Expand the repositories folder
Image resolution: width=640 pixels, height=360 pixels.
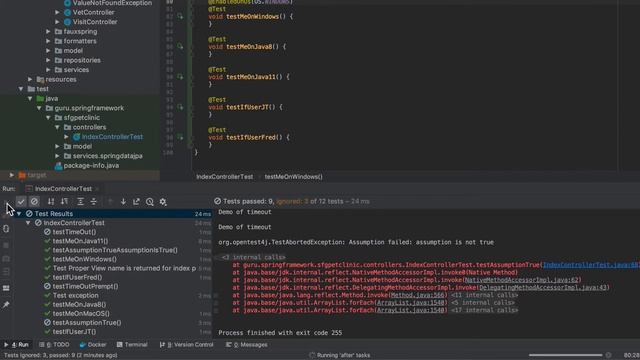click(48, 60)
